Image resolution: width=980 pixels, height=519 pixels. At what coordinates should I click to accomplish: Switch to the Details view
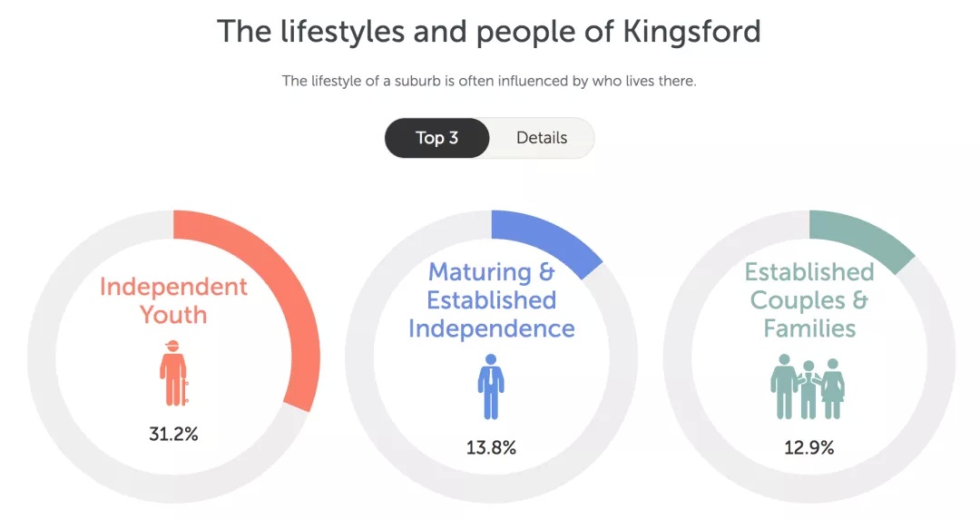541,138
